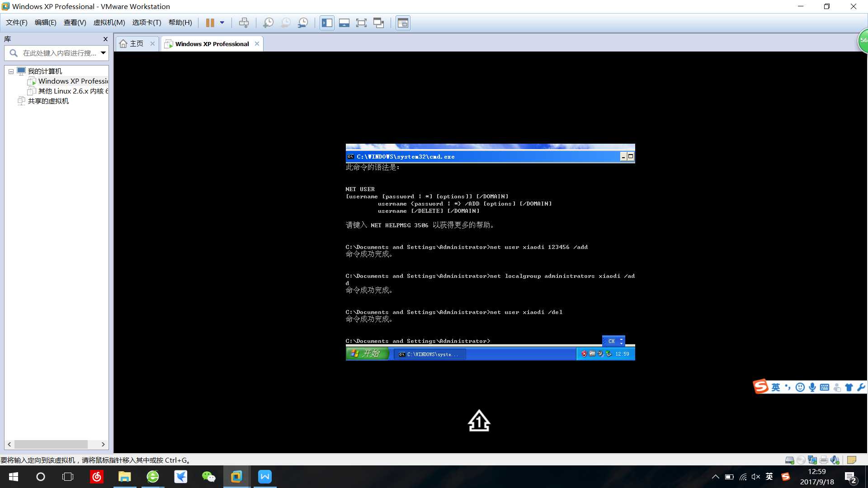Click the send Ctrl+Alt+Del icon
This screenshot has width=868, height=488.
pos(244,23)
